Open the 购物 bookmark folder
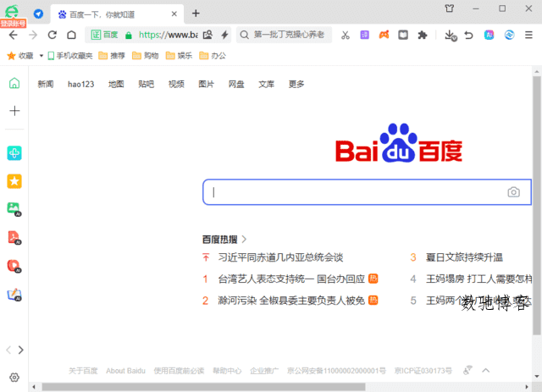Viewport: 542px width, 392px height. (146, 56)
